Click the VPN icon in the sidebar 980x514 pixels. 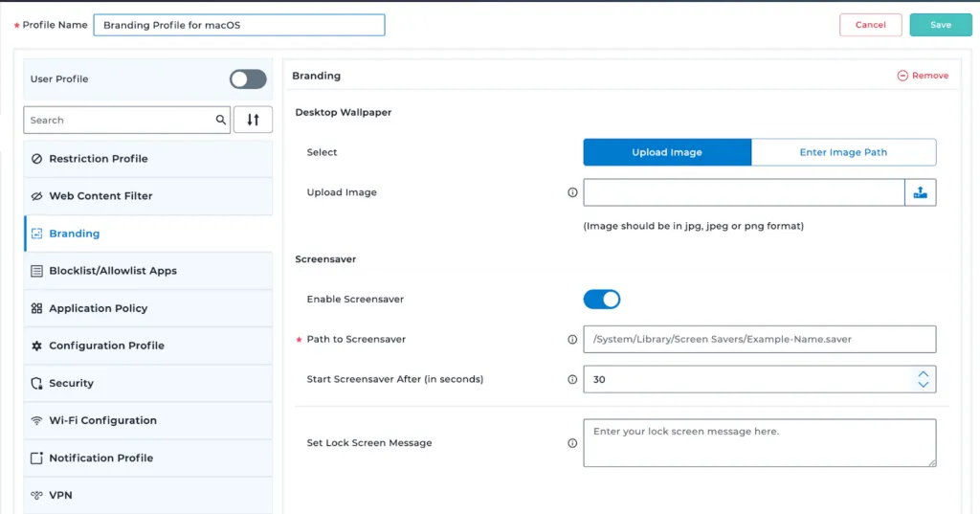pyautogui.click(x=37, y=495)
